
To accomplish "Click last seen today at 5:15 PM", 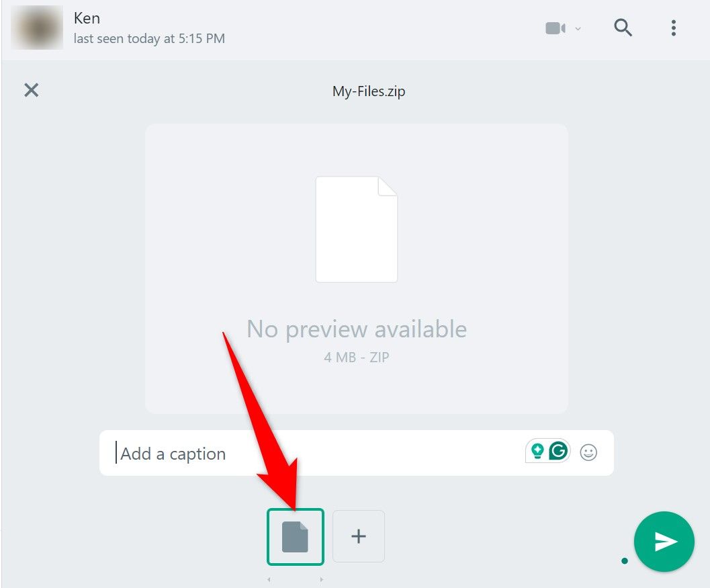I will [x=149, y=38].
